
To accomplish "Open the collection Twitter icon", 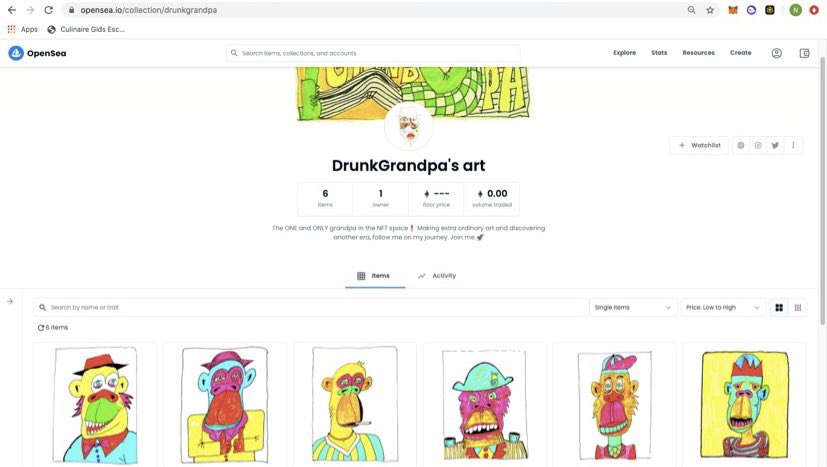I will tap(775, 145).
